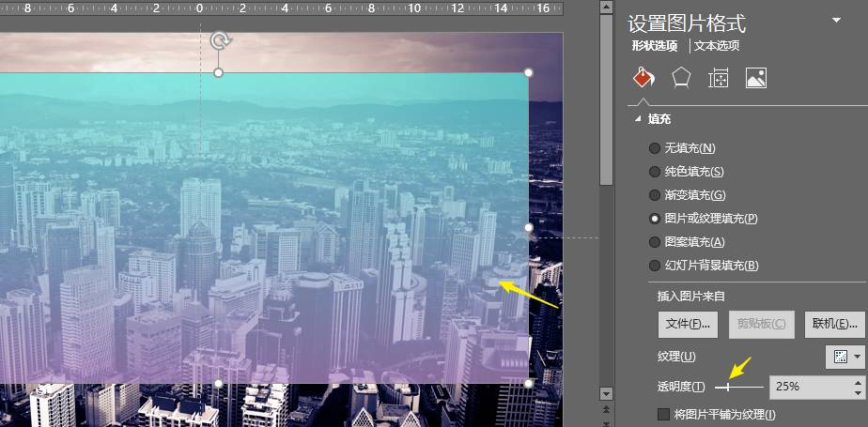This screenshot has width=868, height=427.
Task: Open the 纹理(U) texture dropdown
Action: click(x=845, y=358)
